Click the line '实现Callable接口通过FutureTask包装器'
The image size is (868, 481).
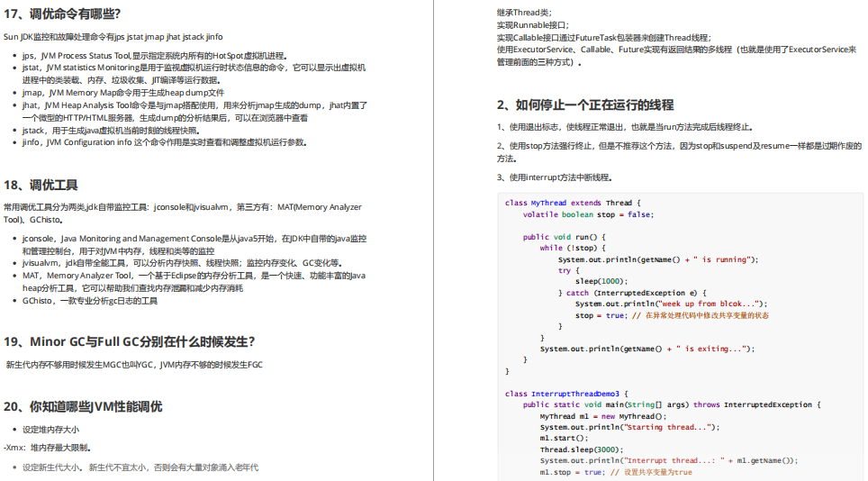point(604,38)
